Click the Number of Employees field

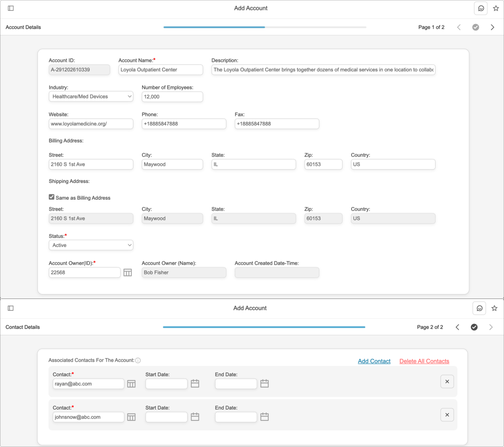[x=172, y=97]
